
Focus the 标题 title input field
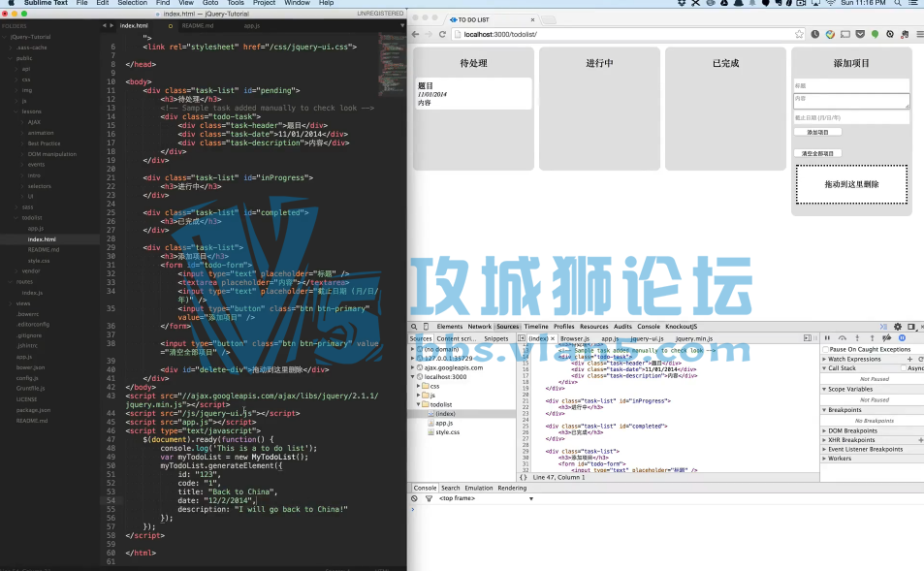tap(851, 86)
